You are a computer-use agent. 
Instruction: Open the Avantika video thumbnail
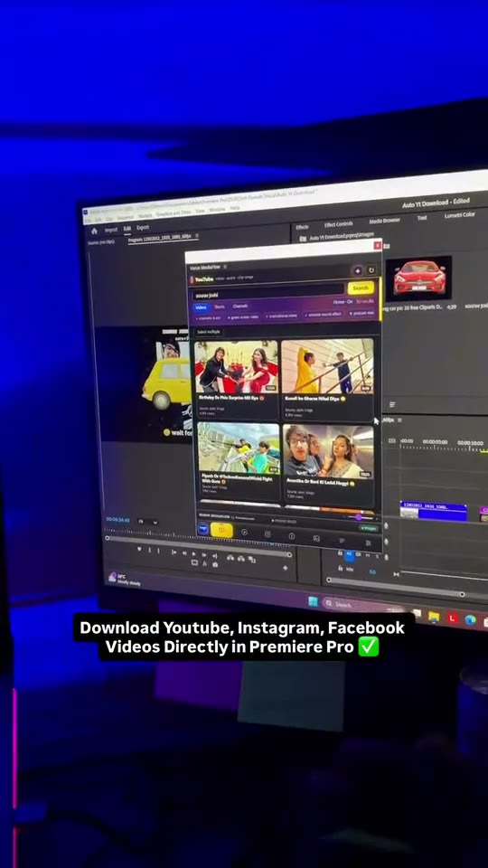pos(329,450)
